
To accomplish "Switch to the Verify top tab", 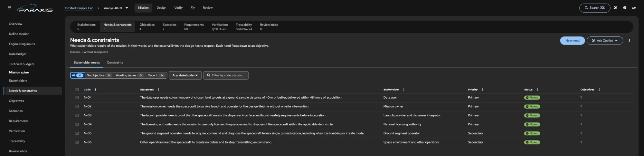I will 178,8.
